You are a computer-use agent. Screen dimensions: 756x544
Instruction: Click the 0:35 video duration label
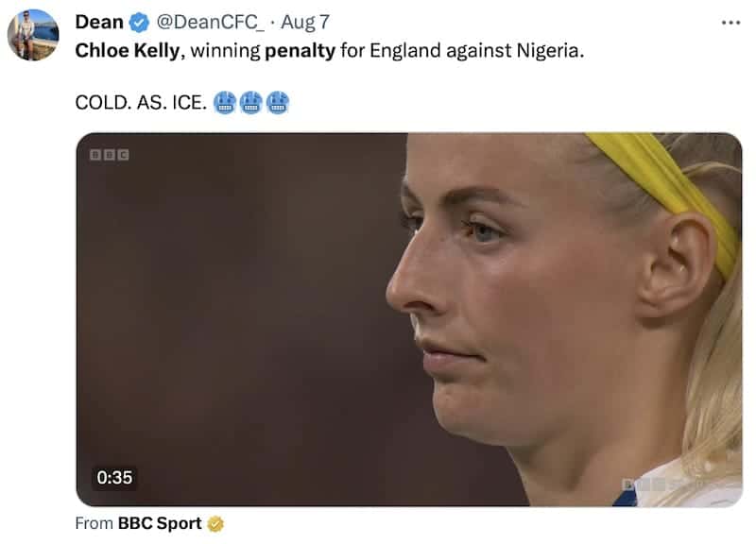click(x=114, y=478)
